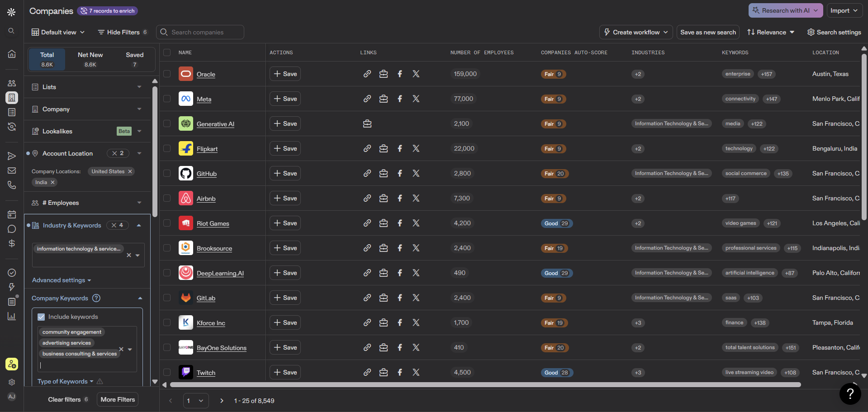868x412 pixels.
Task: Open Oracle's website link icon
Action: click(x=367, y=74)
